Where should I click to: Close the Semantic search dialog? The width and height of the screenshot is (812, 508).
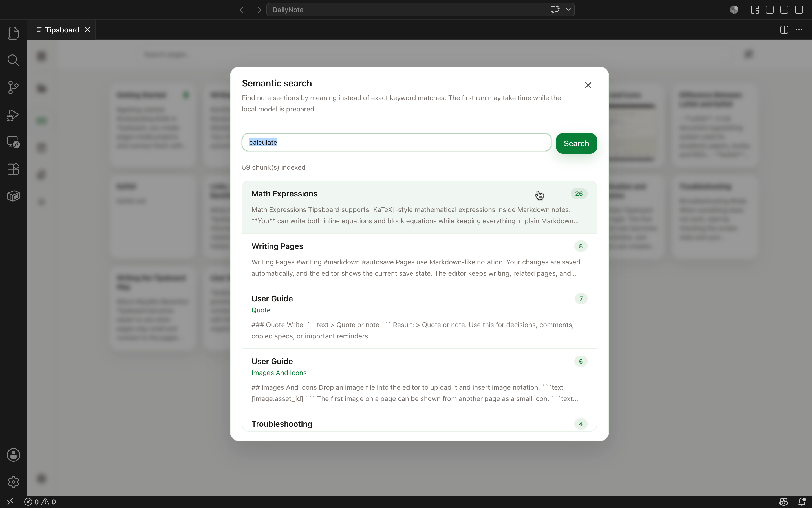588,85
